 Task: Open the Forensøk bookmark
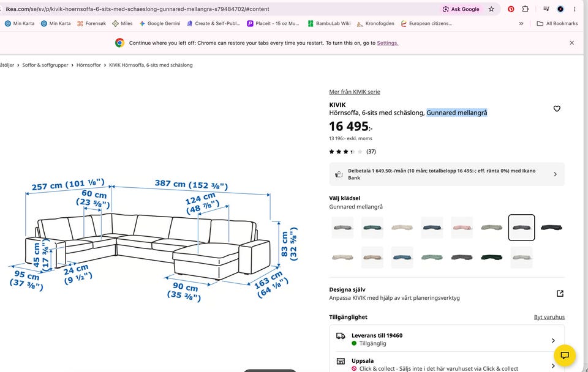tap(91, 23)
